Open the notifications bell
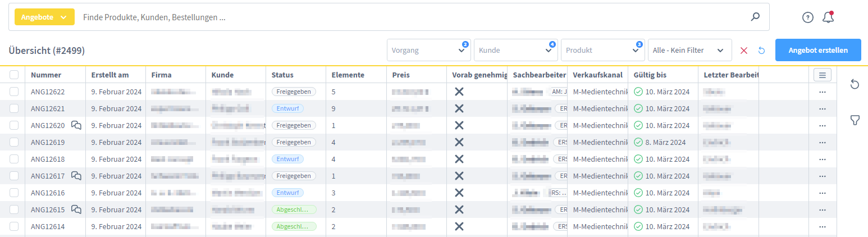The width and height of the screenshot is (868, 237). pos(828,17)
